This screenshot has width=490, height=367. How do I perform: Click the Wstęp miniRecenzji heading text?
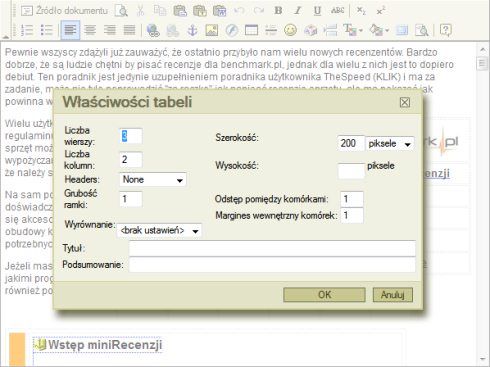pyautogui.click(x=105, y=345)
